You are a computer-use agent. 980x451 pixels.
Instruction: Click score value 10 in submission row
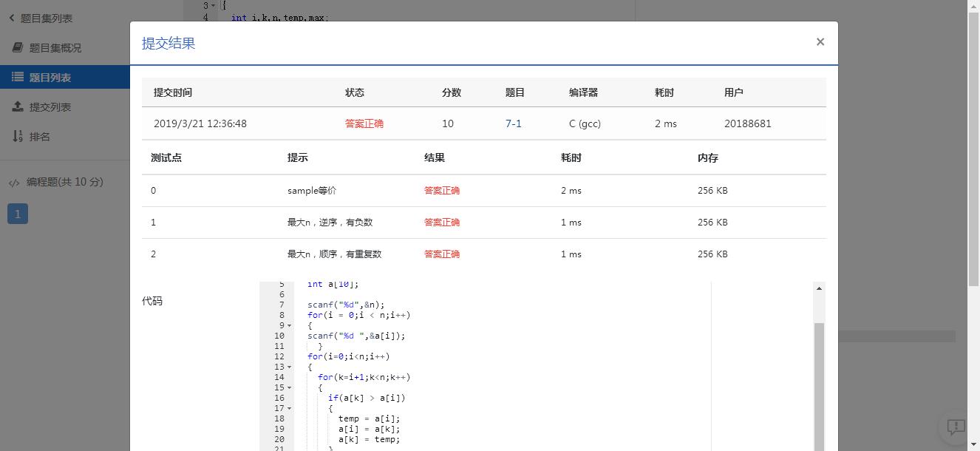[x=448, y=123]
